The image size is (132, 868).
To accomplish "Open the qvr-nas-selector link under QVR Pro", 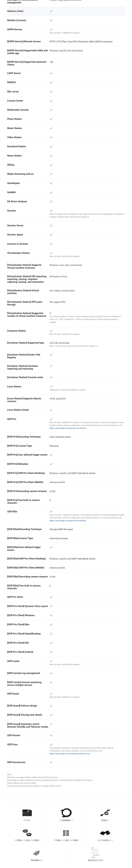I will [68, 428].
